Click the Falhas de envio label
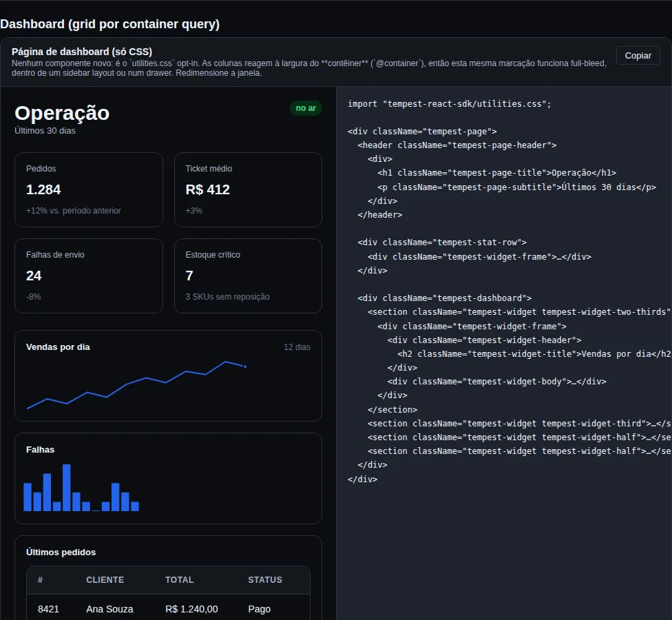672x620 pixels. (x=55, y=255)
